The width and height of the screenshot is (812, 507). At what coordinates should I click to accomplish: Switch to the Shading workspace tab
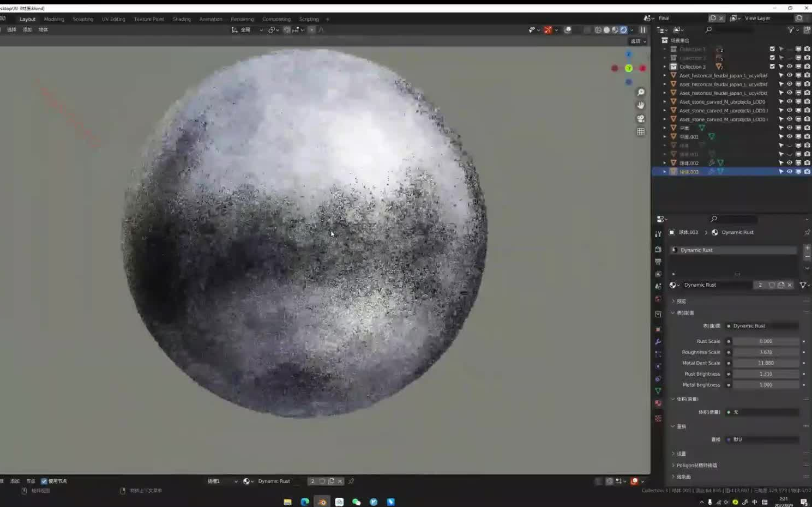[182, 19]
